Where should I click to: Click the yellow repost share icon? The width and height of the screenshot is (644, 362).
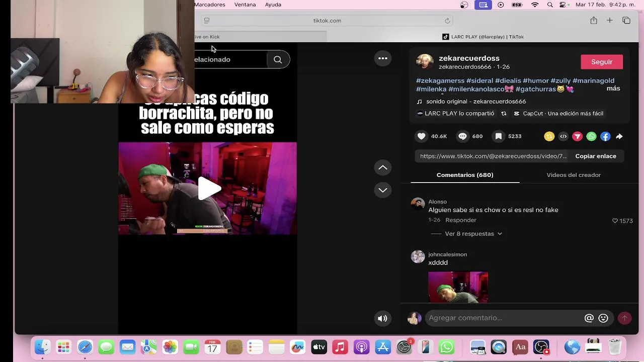point(549,136)
